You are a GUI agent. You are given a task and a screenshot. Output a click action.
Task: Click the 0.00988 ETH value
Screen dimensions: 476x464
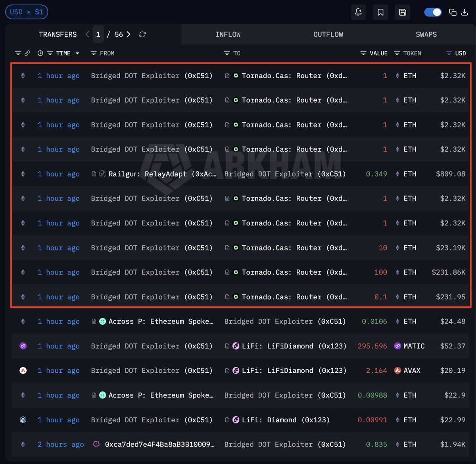coord(372,395)
